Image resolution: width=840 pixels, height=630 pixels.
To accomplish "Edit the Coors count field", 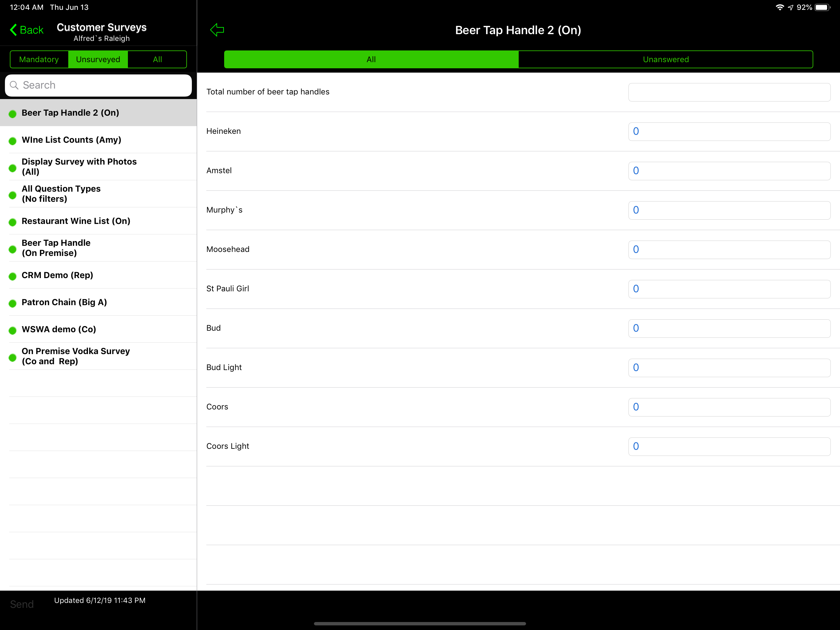I will (x=729, y=407).
